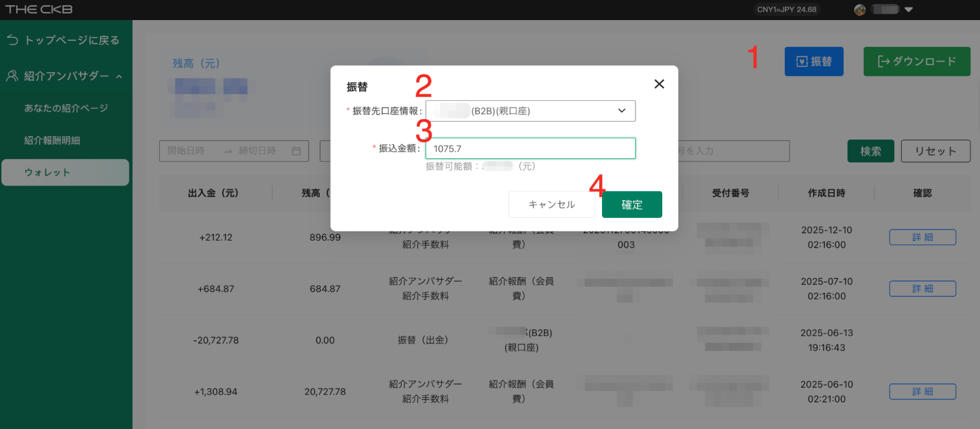Click the 振込金額 amount input field

[x=530, y=148]
